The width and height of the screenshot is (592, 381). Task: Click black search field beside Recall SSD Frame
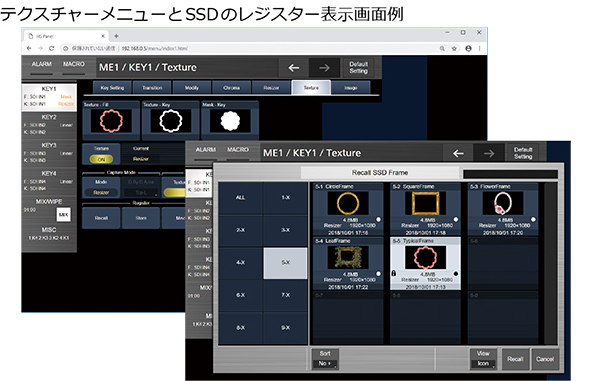point(510,174)
